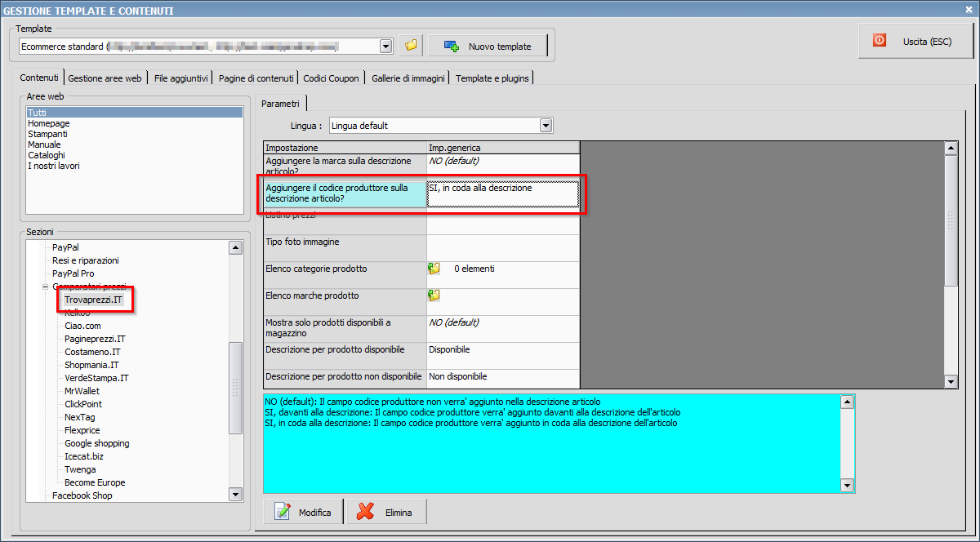The height and width of the screenshot is (542, 980).
Task: Click the Modifica button
Action: coord(304,512)
